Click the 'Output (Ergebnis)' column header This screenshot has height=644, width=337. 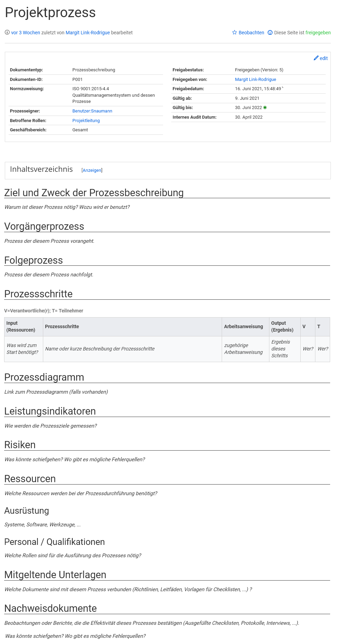[282, 326]
